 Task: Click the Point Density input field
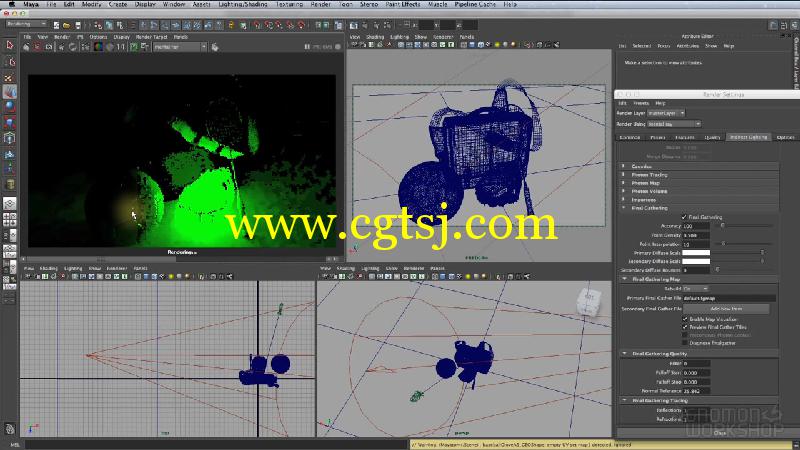tap(696, 235)
